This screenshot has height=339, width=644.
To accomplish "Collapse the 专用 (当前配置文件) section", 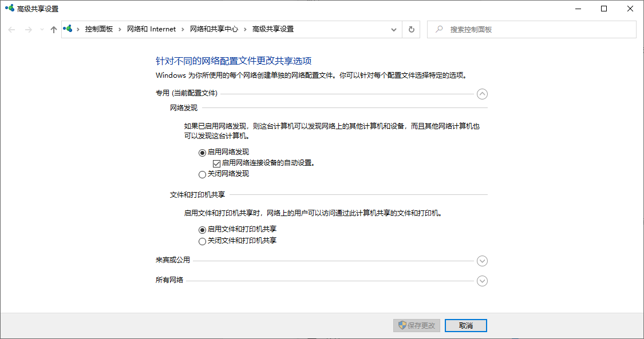I will [x=482, y=94].
